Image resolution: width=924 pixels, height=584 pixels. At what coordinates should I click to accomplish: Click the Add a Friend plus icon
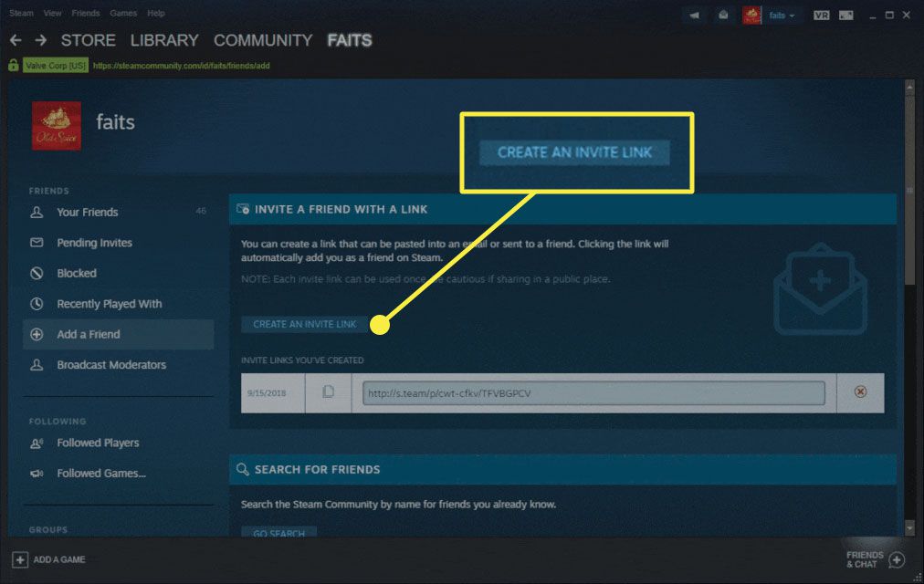pyautogui.click(x=37, y=334)
